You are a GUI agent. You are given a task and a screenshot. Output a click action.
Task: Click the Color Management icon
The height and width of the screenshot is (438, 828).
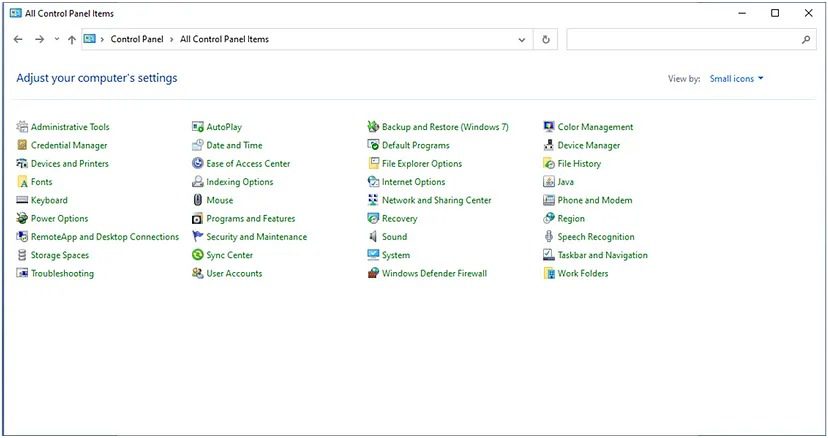549,127
